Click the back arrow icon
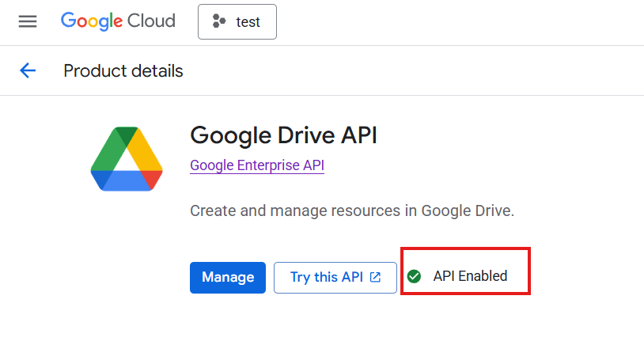644x345 pixels. pyautogui.click(x=28, y=70)
